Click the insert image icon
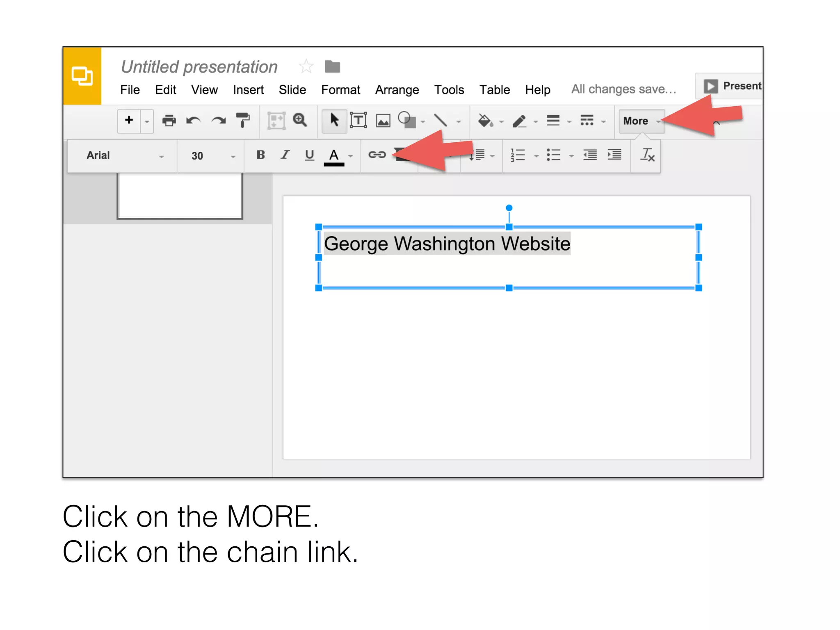840x630 pixels. click(383, 121)
